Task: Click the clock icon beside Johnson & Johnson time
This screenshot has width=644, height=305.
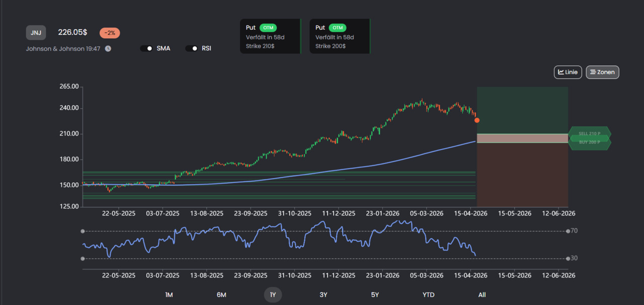Action: click(x=108, y=49)
